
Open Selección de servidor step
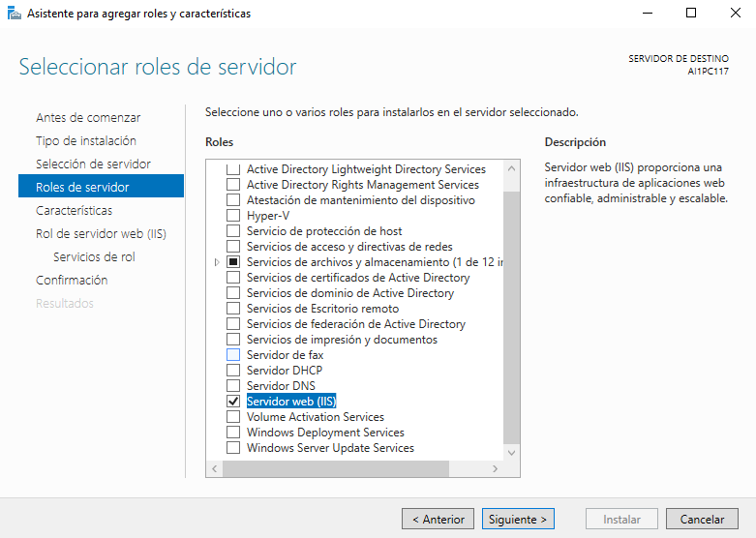click(93, 164)
